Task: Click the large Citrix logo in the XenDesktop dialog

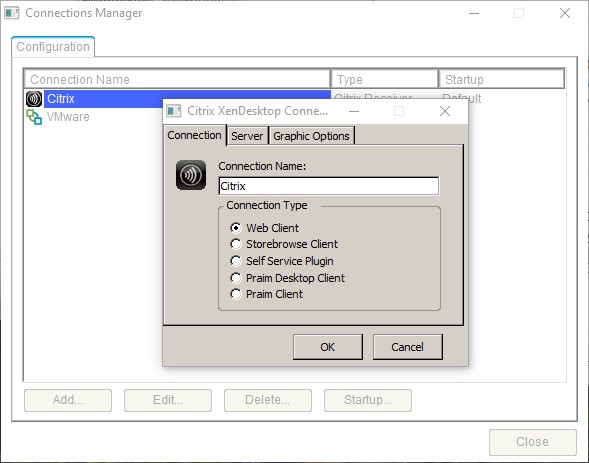Action: point(191,175)
